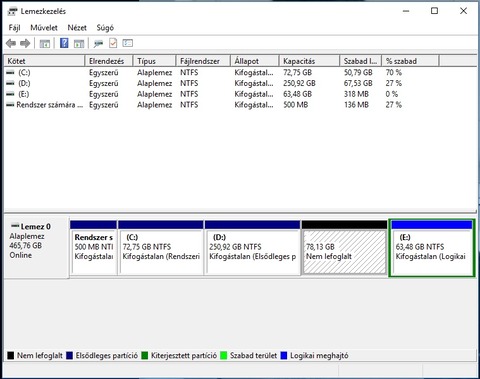Open Properties via the red checkmark icon
The width and height of the screenshot is (480, 379).
tap(113, 43)
